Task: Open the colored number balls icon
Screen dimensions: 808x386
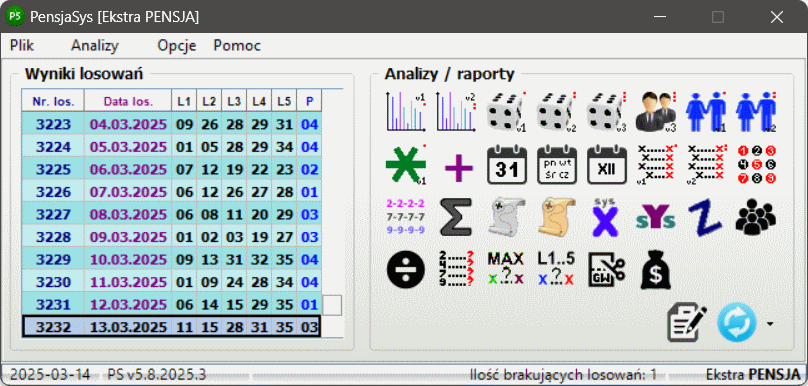Action: pos(756,165)
